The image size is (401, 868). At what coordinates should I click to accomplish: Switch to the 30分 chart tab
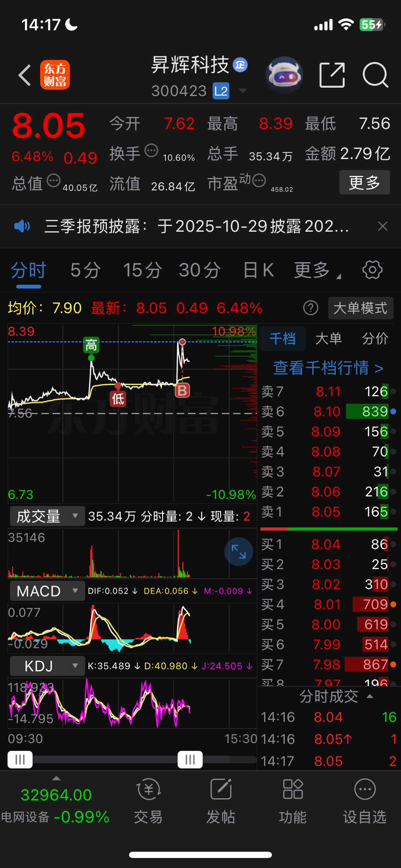click(200, 270)
